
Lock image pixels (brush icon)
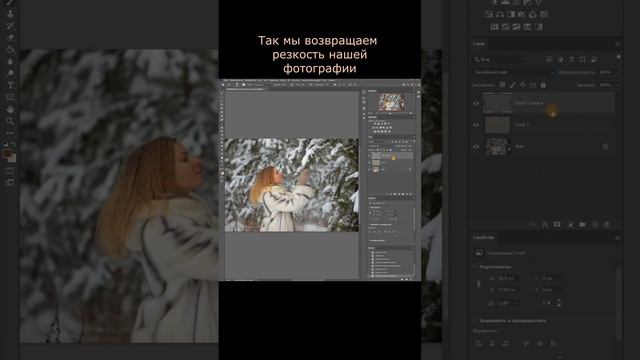(513, 85)
